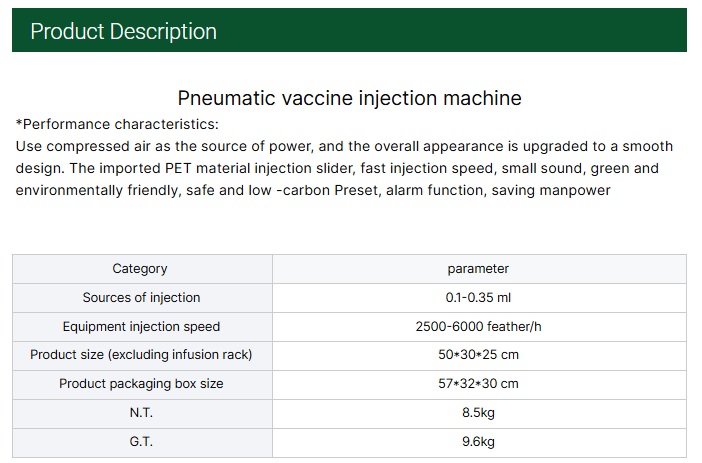Click the Sources of injection row label

tap(141, 297)
